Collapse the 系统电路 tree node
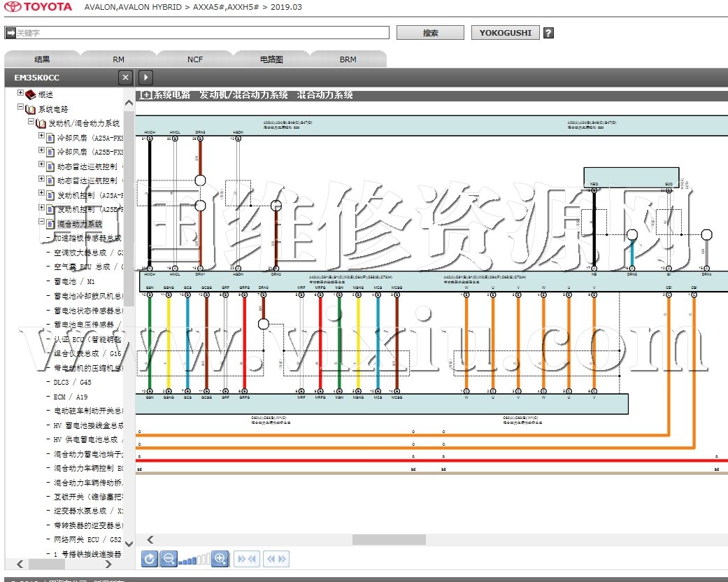The image size is (728, 582). [21, 108]
